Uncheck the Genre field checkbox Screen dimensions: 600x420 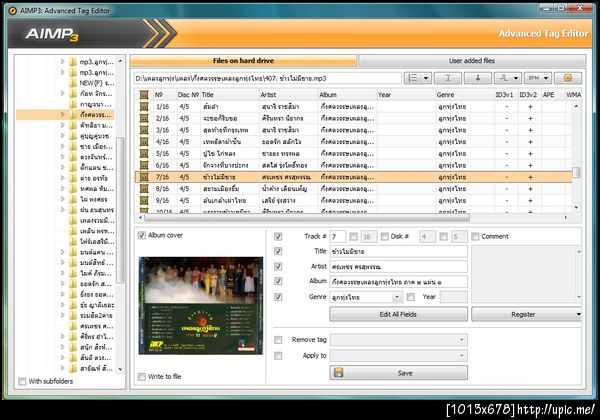(278, 297)
